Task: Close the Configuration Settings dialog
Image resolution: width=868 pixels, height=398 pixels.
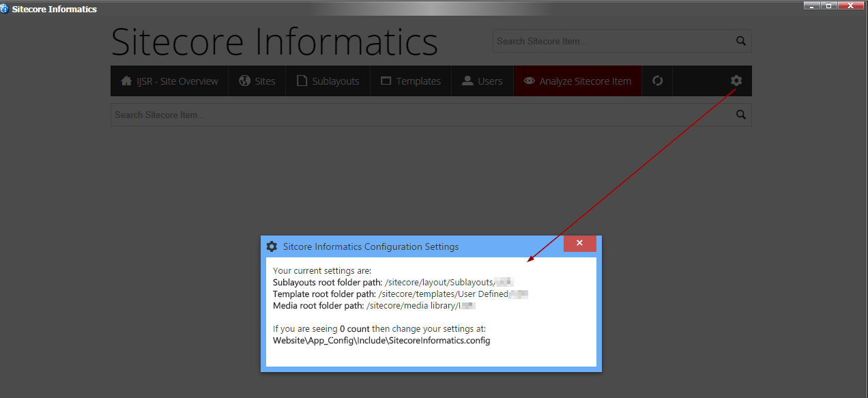Action: pyautogui.click(x=579, y=244)
